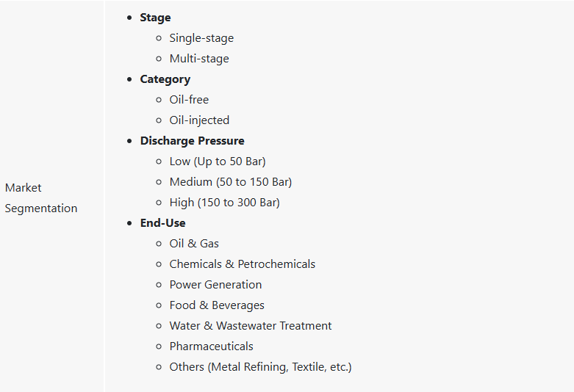574x392 pixels.
Task: Select Chemicals & Petrochemicals item
Action: coord(243,264)
